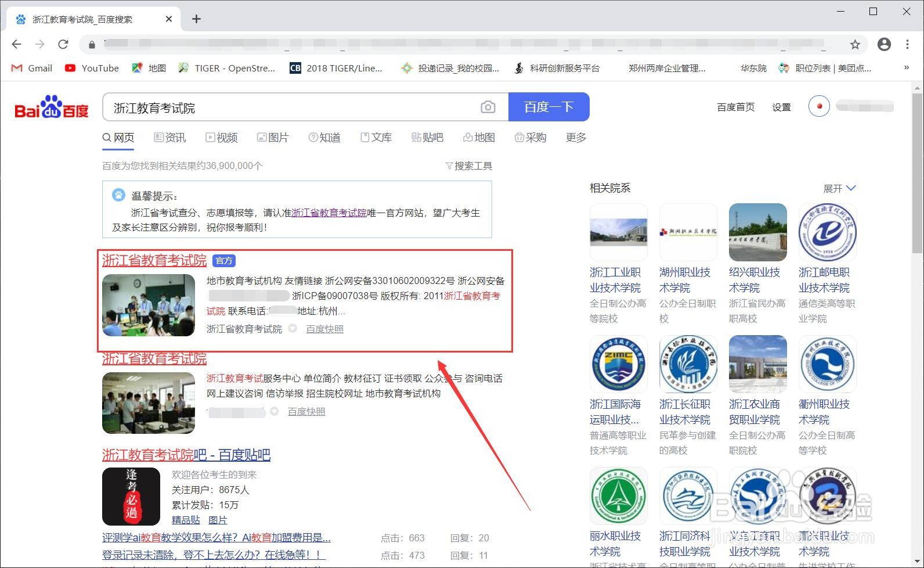Click 浙江省教育考试院 link in 温馨提示
The image size is (924, 568).
pyautogui.click(x=329, y=213)
